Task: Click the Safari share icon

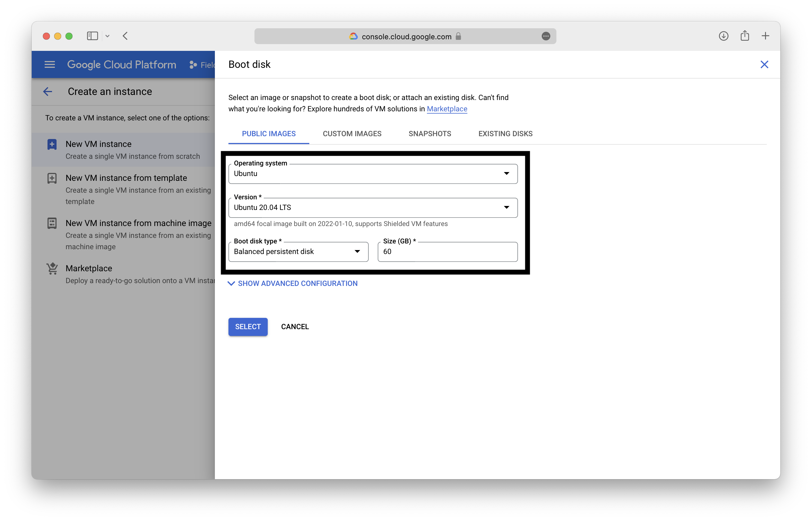Action: [x=744, y=36]
